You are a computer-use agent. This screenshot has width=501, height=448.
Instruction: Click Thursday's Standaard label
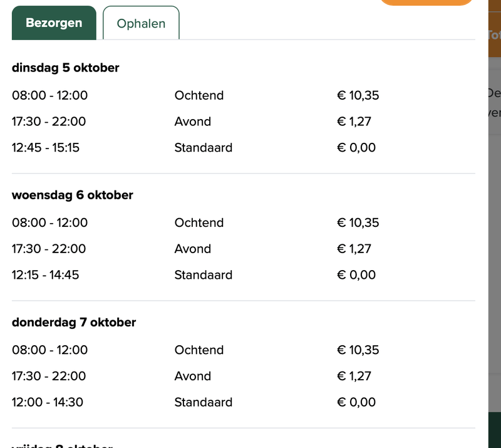pyautogui.click(x=203, y=402)
